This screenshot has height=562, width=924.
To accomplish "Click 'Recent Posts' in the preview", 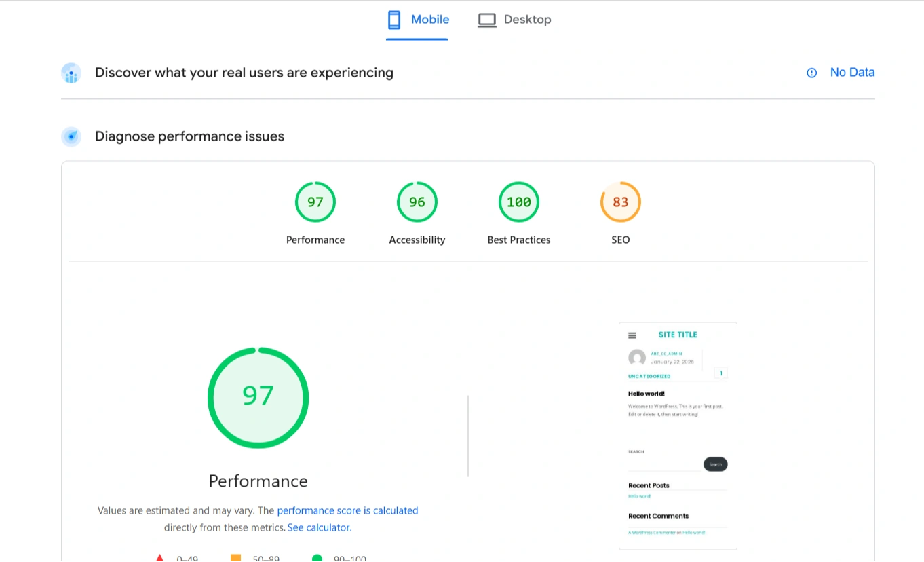I will [x=649, y=485].
